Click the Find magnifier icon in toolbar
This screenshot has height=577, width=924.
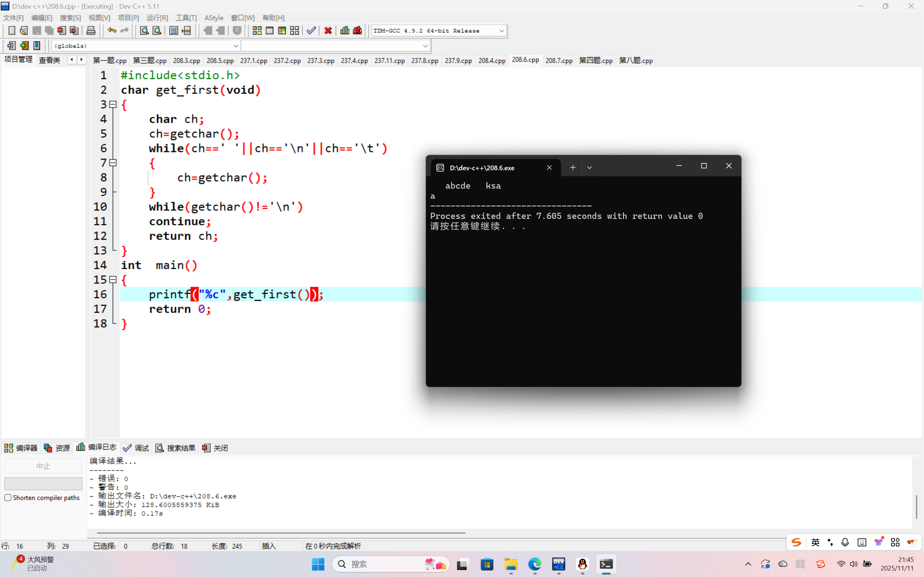(144, 31)
